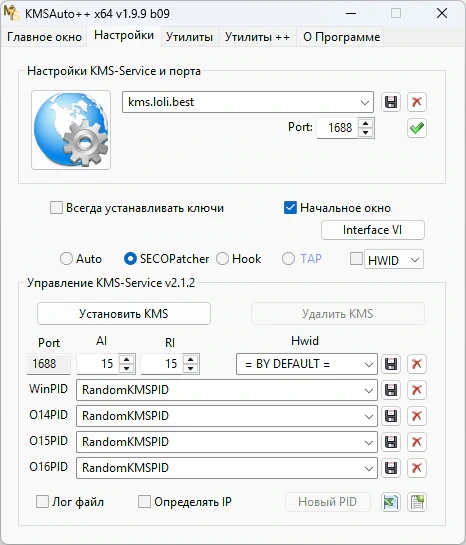This screenshot has height=545, width=466.
Task: Minimize the KMSAuto++ window
Action: click(x=351, y=14)
